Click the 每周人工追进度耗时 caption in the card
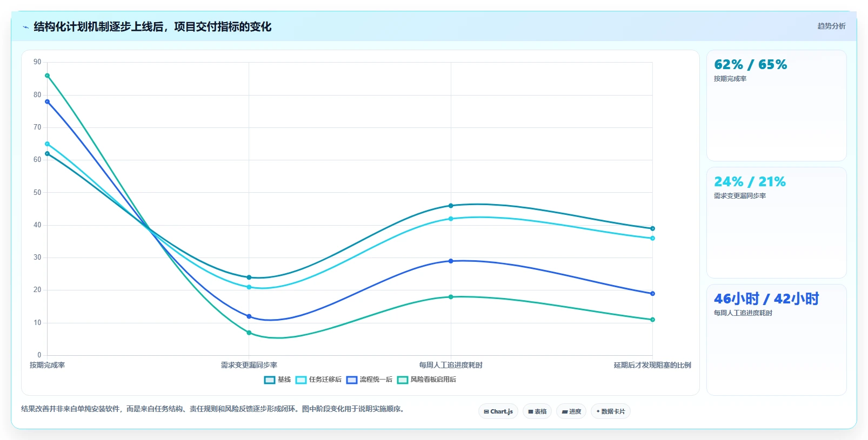Screen dimensions: 868x440 pos(743,313)
